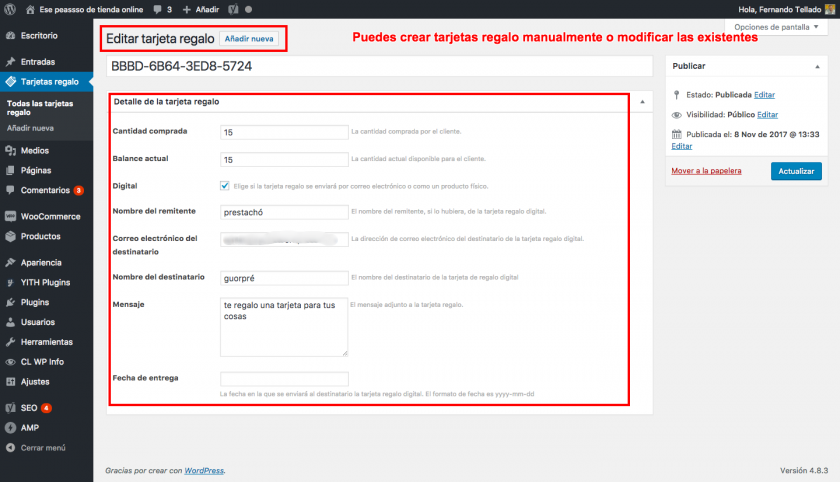The height and width of the screenshot is (482, 840).
Task: Open the Añadir nueva submenu item
Action: point(30,129)
